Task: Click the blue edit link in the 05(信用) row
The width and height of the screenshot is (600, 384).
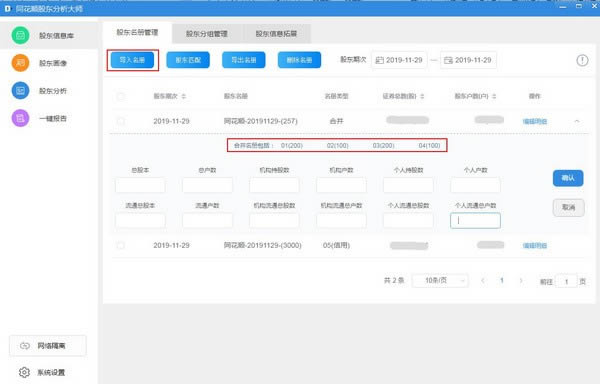Action: click(535, 246)
